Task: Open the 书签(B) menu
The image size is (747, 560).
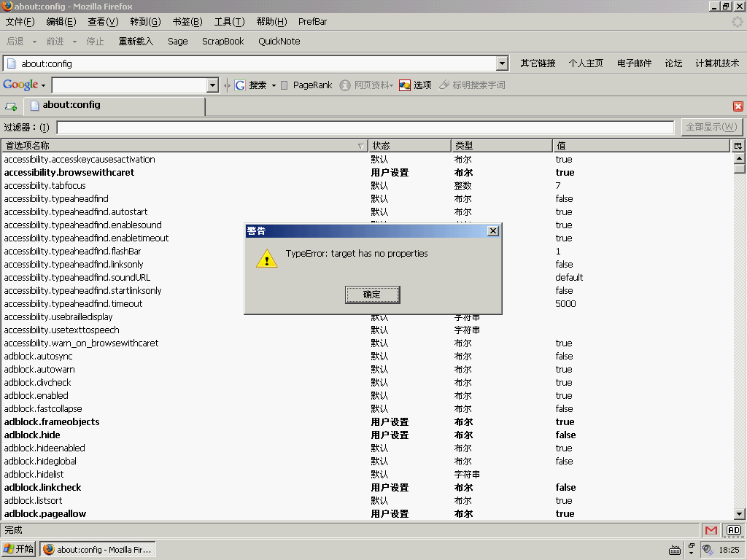Action: pos(187,21)
